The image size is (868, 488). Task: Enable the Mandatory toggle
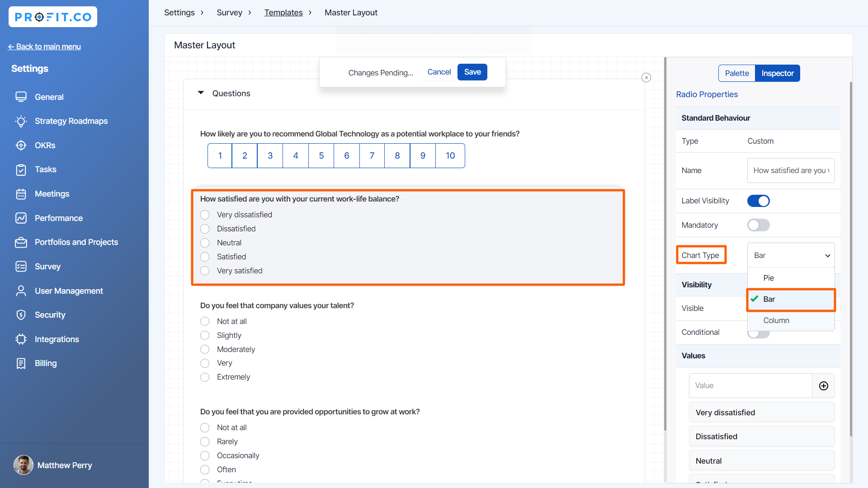point(758,225)
